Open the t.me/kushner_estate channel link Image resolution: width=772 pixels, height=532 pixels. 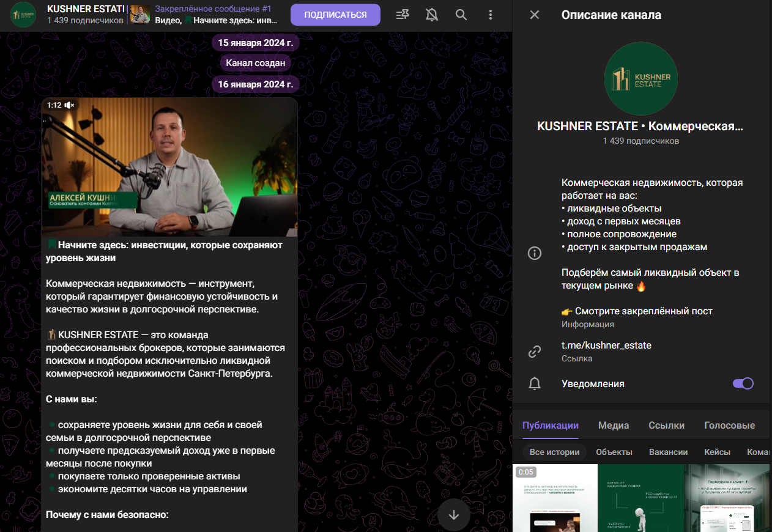pyautogui.click(x=606, y=345)
